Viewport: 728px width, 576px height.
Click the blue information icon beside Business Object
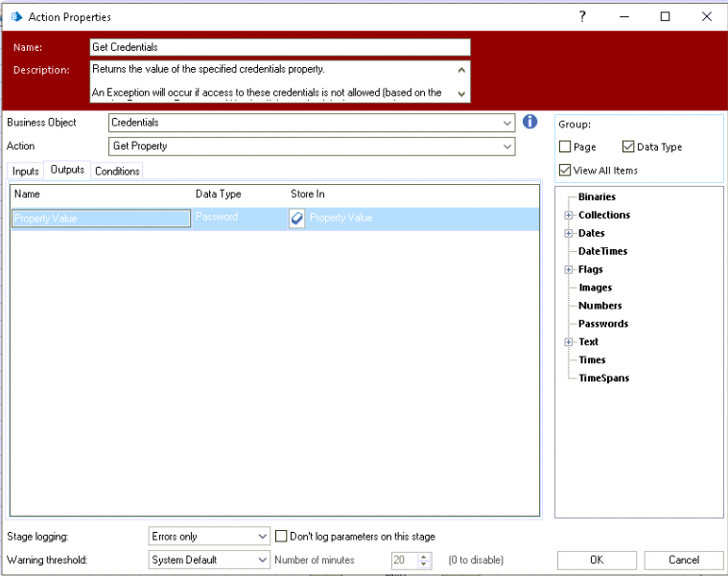[529, 122]
